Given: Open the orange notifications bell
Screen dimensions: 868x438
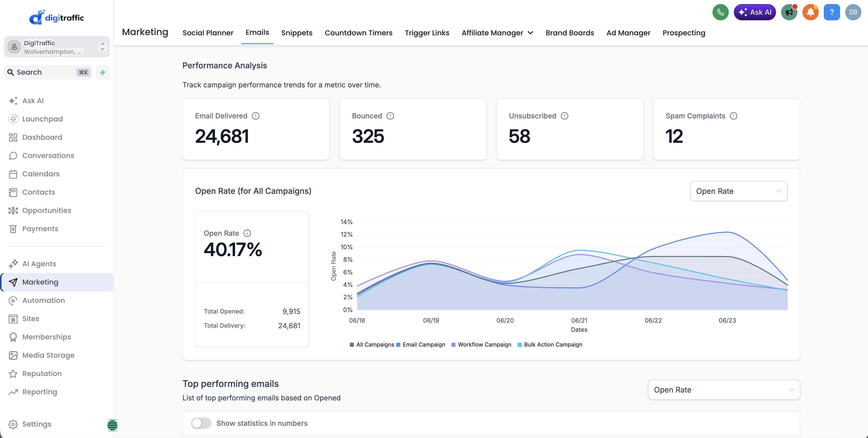Looking at the screenshot, I should point(810,12).
